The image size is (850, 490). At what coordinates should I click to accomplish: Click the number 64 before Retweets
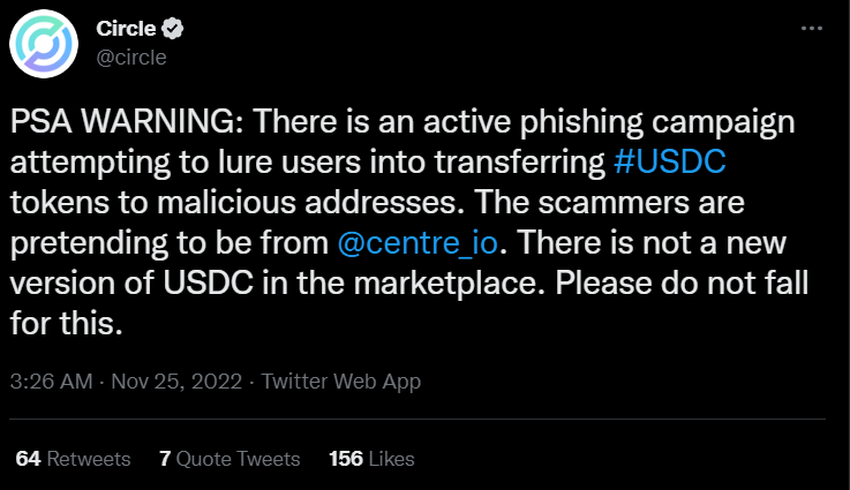[28, 459]
